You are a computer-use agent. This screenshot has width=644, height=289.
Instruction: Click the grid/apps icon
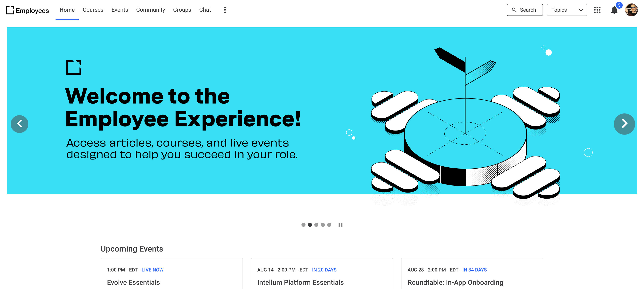(x=598, y=9)
